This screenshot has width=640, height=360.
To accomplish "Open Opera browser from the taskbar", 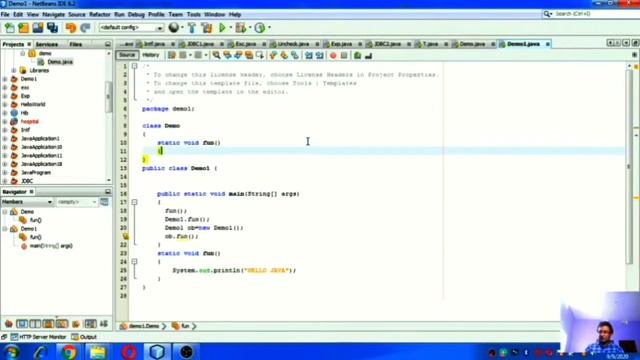I will (x=129, y=351).
